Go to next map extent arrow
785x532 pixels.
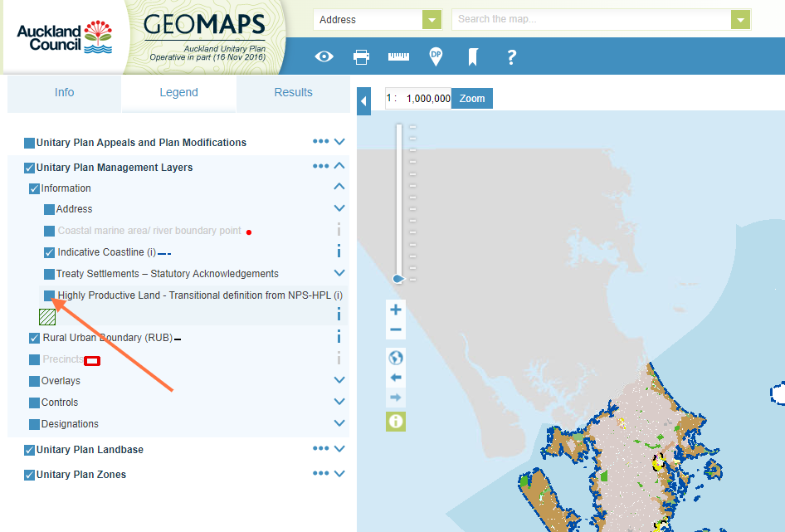click(396, 398)
